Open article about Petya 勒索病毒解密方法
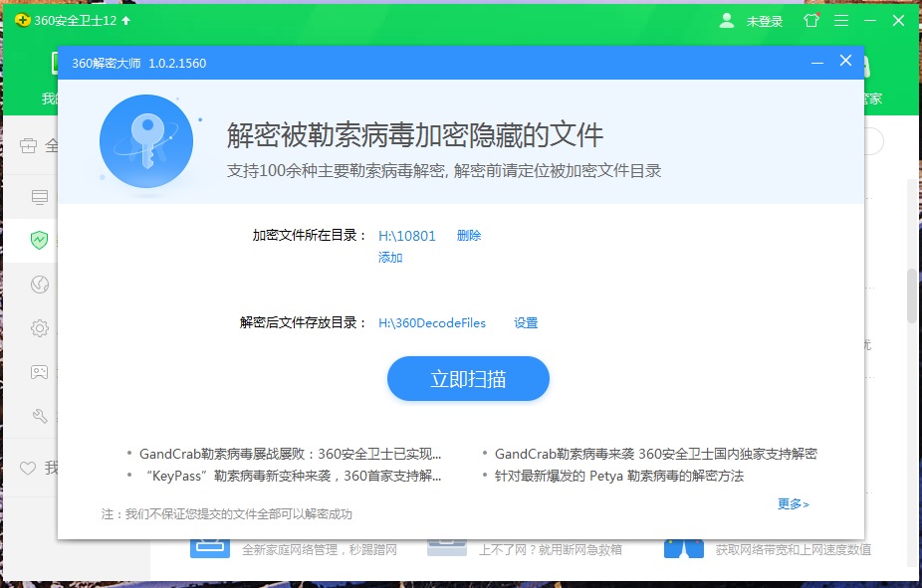The width and height of the screenshot is (922, 588). click(619, 476)
